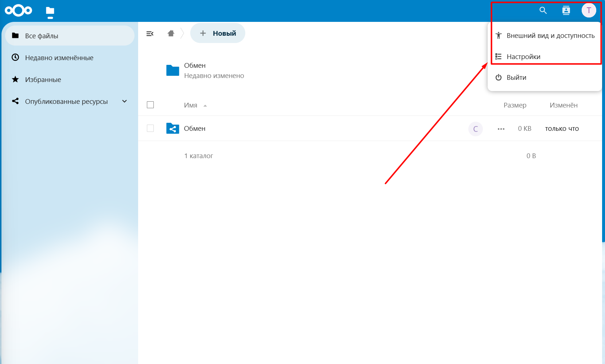605x364 pixels.
Task: Open Избранные in sidebar
Action: pos(70,79)
